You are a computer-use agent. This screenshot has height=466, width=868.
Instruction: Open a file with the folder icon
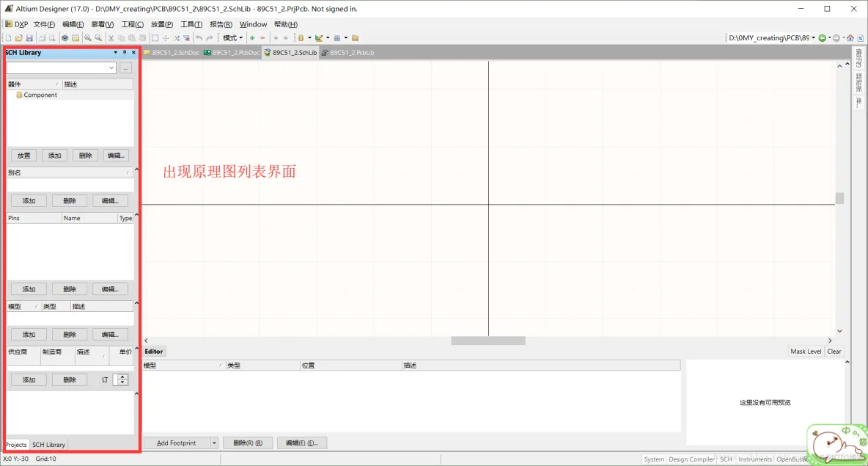click(x=19, y=38)
